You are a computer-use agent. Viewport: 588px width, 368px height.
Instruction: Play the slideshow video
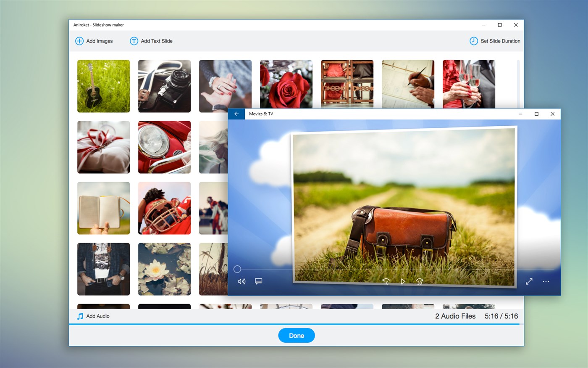click(403, 281)
